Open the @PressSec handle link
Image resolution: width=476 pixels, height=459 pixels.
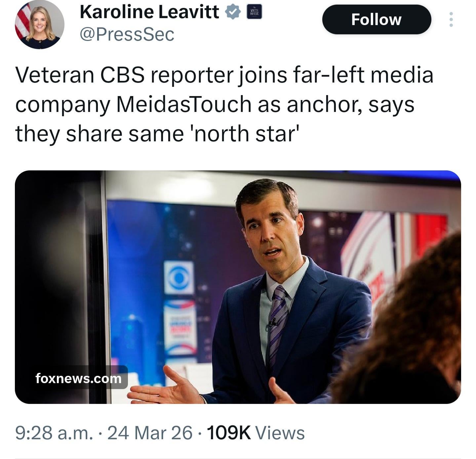coord(127,34)
